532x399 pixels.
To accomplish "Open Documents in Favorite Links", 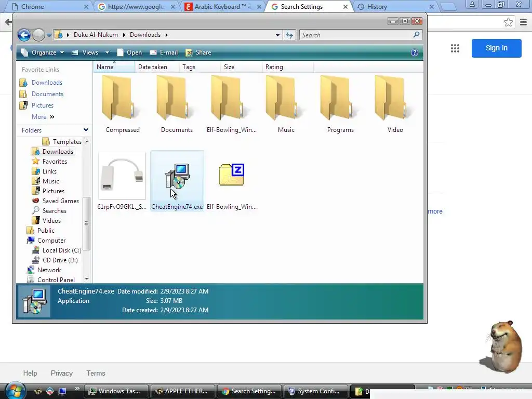I will (47, 94).
